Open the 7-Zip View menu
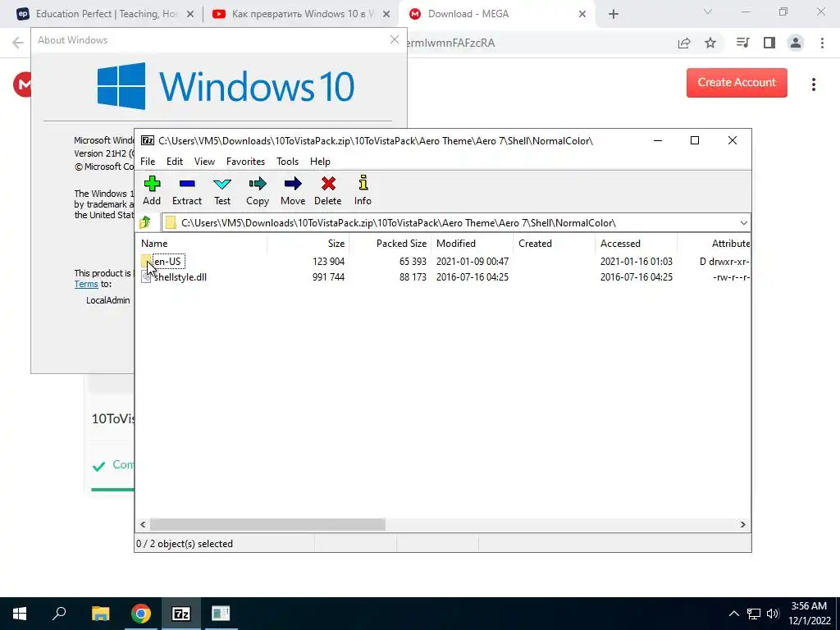The width and height of the screenshot is (840, 630). (204, 162)
